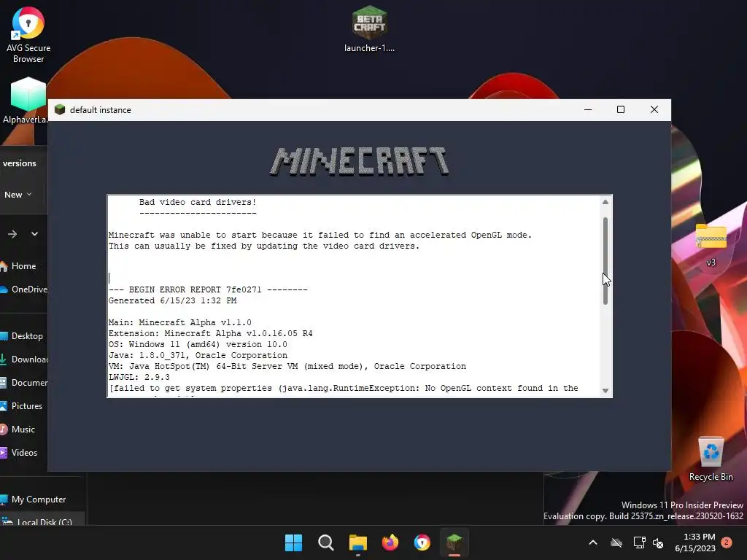Select the Minecraft grass block taskbar icon
This screenshot has height=560, width=747.
point(454,542)
